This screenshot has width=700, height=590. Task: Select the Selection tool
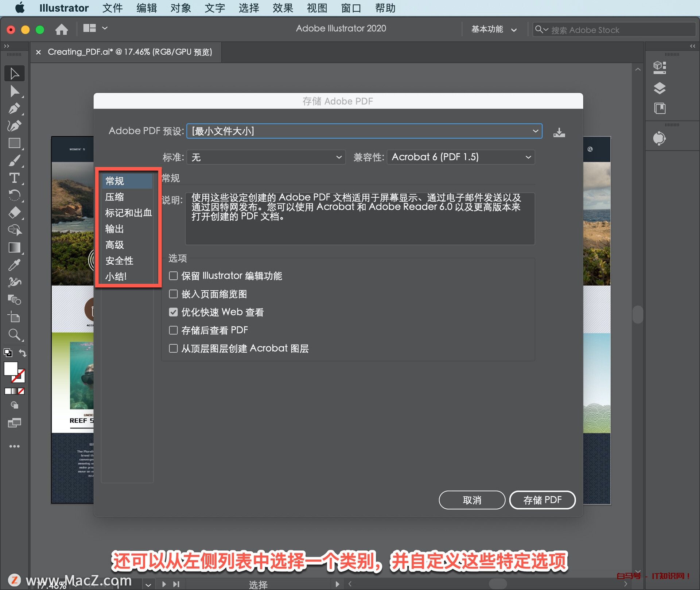(15, 73)
